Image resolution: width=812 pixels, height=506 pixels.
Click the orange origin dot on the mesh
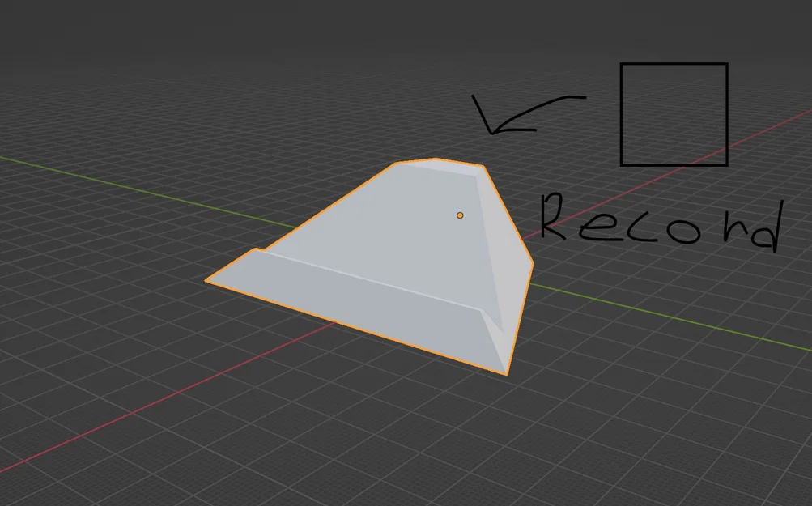click(x=460, y=215)
